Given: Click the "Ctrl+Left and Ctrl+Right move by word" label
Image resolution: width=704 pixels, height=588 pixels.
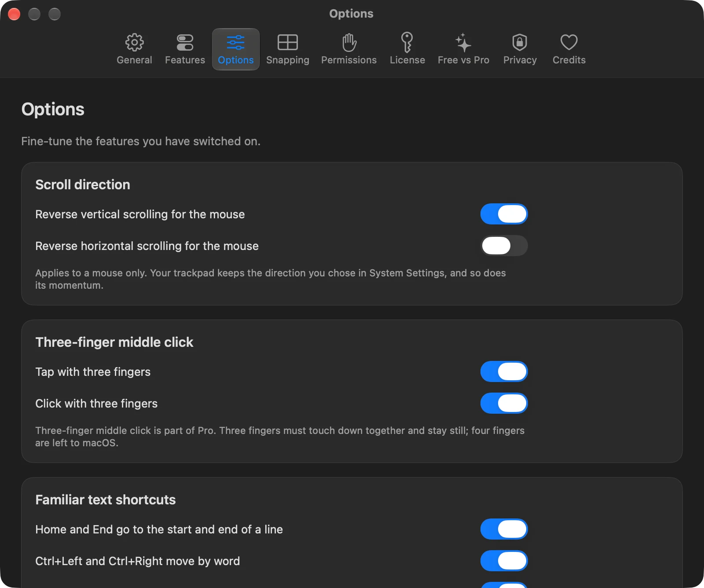Looking at the screenshot, I should click(x=138, y=561).
